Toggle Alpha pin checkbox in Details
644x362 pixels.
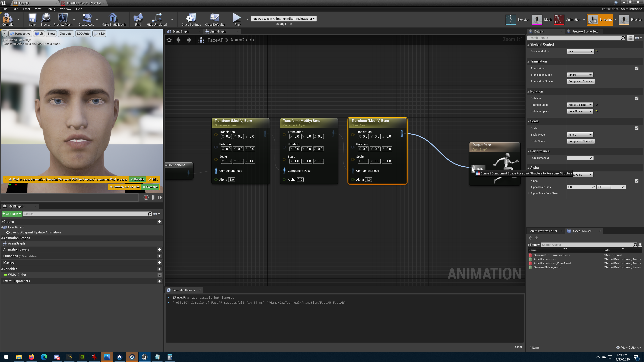(x=636, y=181)
